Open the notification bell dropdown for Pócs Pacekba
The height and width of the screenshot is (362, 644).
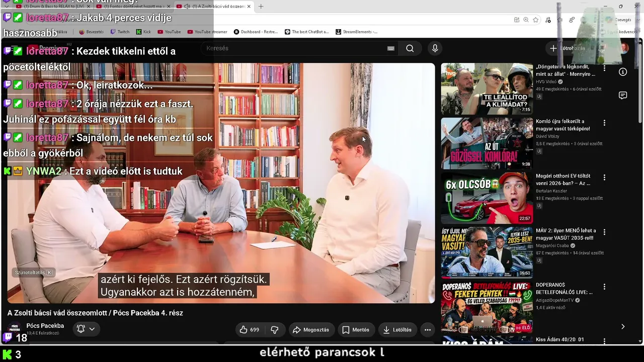tap(86, 329)
